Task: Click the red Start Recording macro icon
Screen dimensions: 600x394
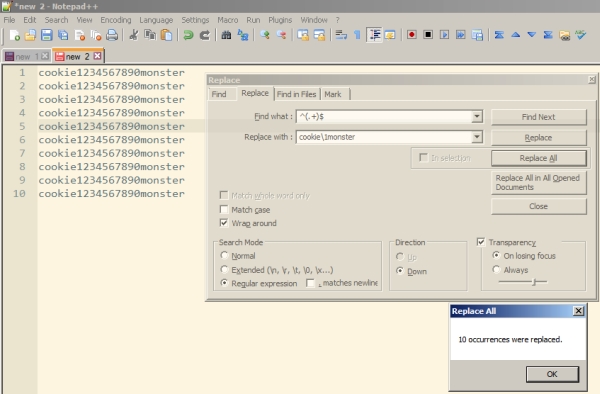Action: [412, 35]
